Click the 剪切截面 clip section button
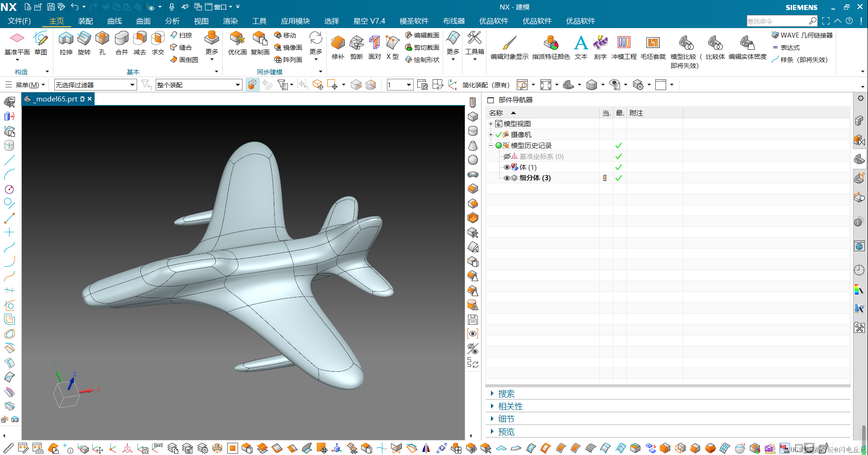Viewport: 868px width, 455px height. (x=422, y=48)
